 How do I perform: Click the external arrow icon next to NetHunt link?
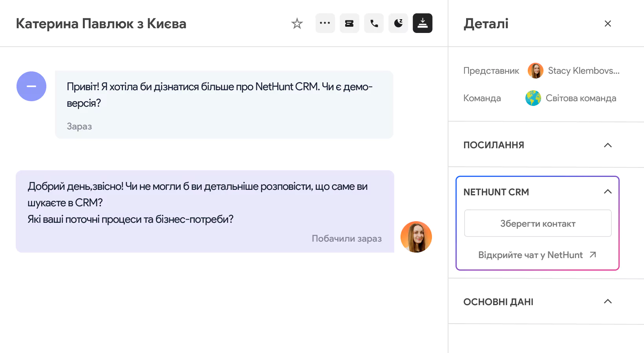593,255
